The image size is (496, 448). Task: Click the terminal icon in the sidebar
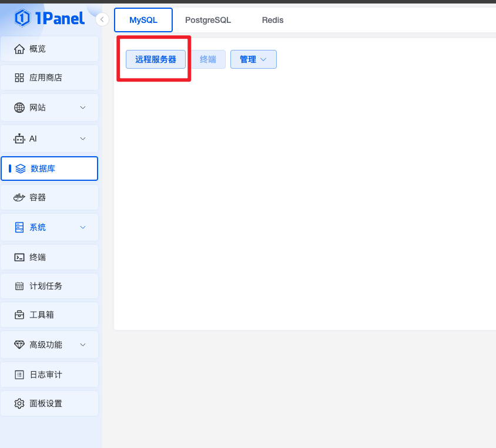click(19, 257)
